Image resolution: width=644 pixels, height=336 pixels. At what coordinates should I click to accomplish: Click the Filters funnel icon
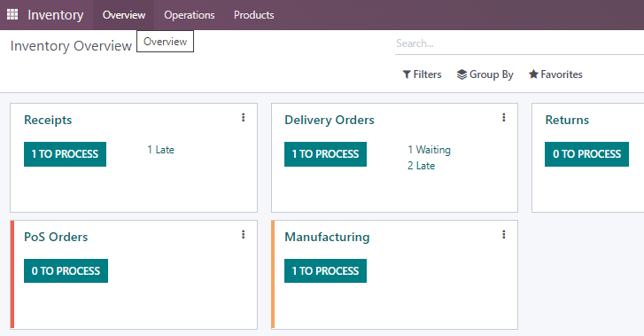(x=407, y=74)
